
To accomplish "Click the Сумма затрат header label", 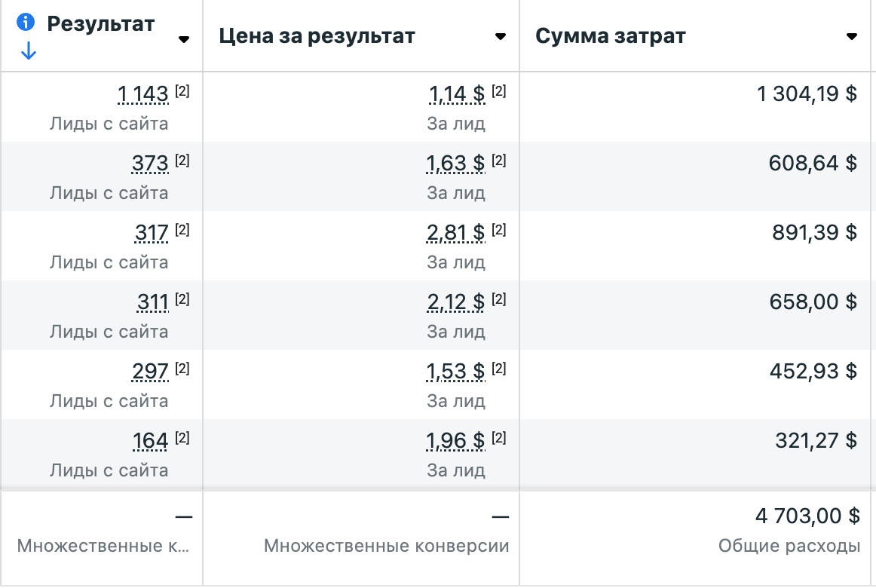I will pyautogui.click(x=611, y=36).
